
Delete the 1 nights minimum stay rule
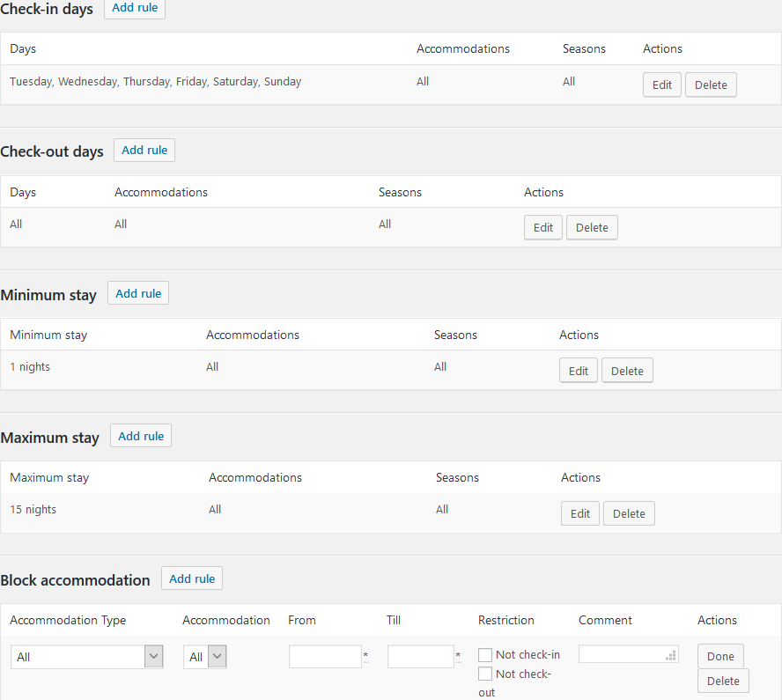point(627,371)
